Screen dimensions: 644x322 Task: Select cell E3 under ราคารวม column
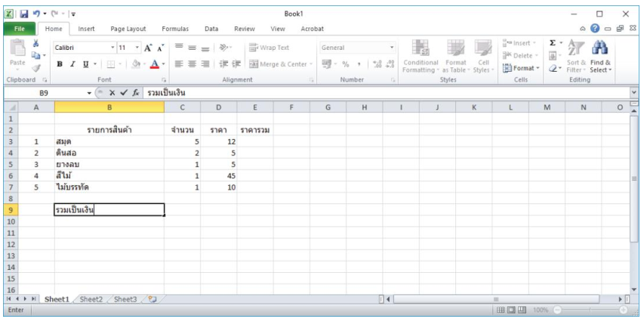click(x=254, y=141)
